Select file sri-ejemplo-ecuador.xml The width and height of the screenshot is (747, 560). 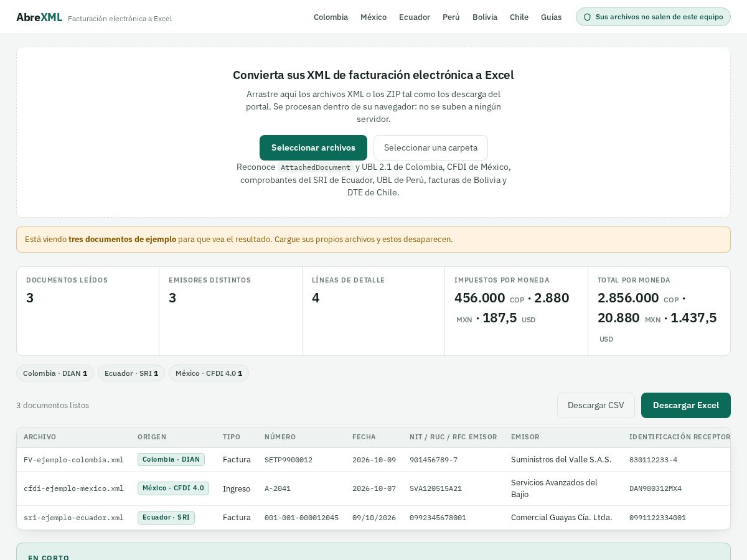point(73,518)
